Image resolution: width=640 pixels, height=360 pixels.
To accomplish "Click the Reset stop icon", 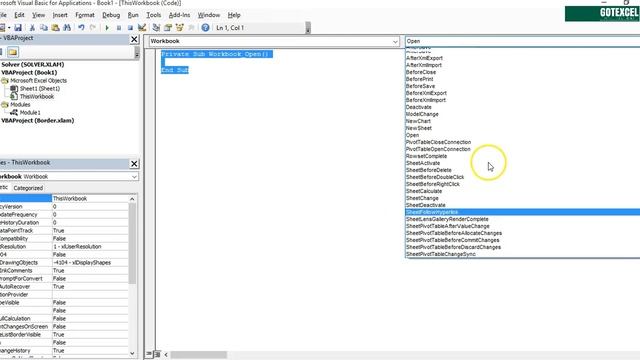I will pos(130,28).
